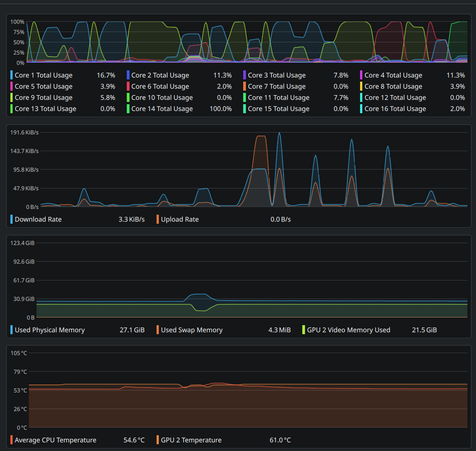Select the Core 5 Total Usage legend label

[x=44, y=87]
